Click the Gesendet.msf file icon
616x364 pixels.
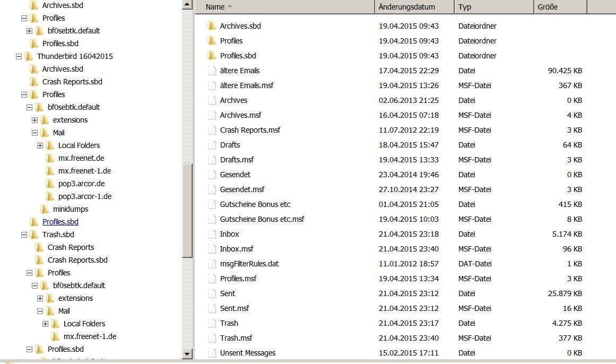point(212,189)
